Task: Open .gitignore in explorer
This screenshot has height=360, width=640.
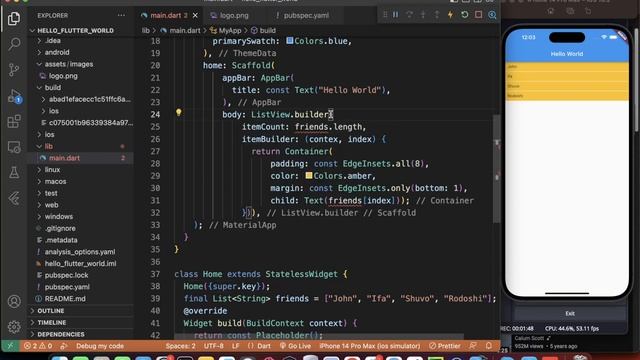Action: (60, 228)
